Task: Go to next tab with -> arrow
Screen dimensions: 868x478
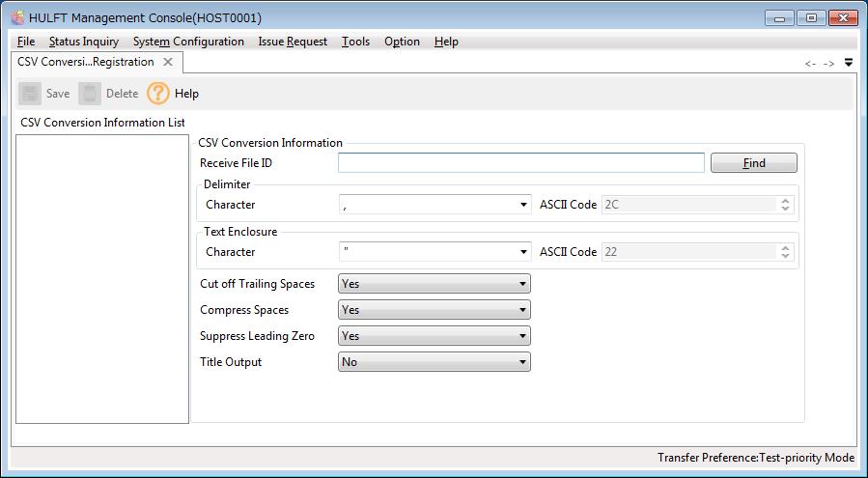Action: 828,64
